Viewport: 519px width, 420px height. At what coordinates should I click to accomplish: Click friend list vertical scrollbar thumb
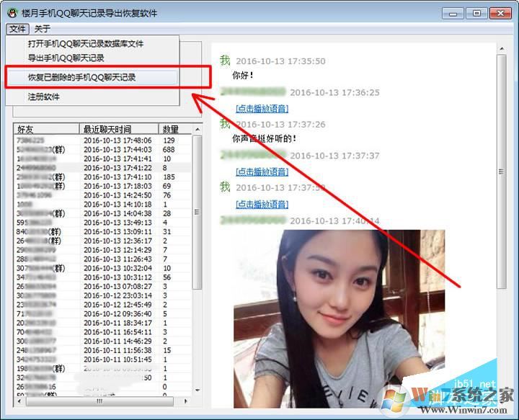198,213
